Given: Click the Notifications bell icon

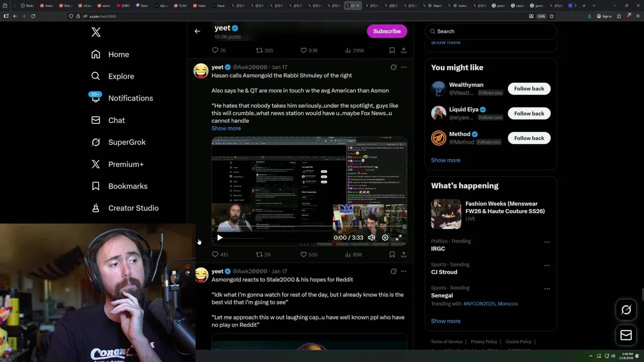Looking at the screenshot, I should [96, 98].
